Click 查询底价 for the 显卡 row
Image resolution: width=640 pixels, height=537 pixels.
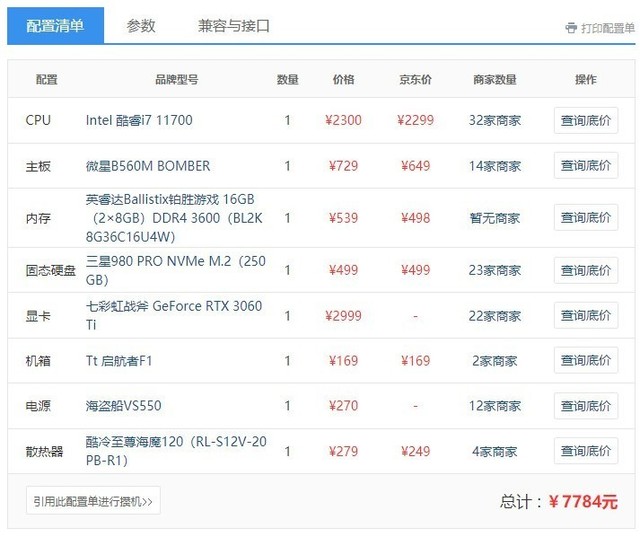[586, 315]
